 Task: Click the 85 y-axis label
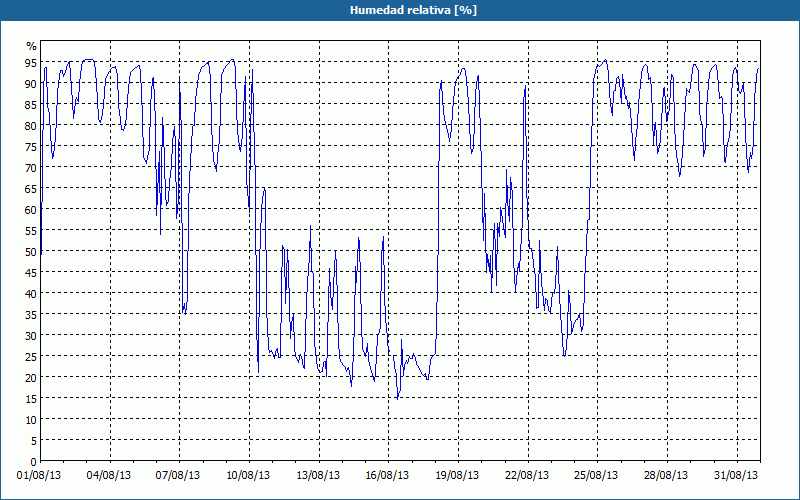pyautogui.click(x=31, y=105)
